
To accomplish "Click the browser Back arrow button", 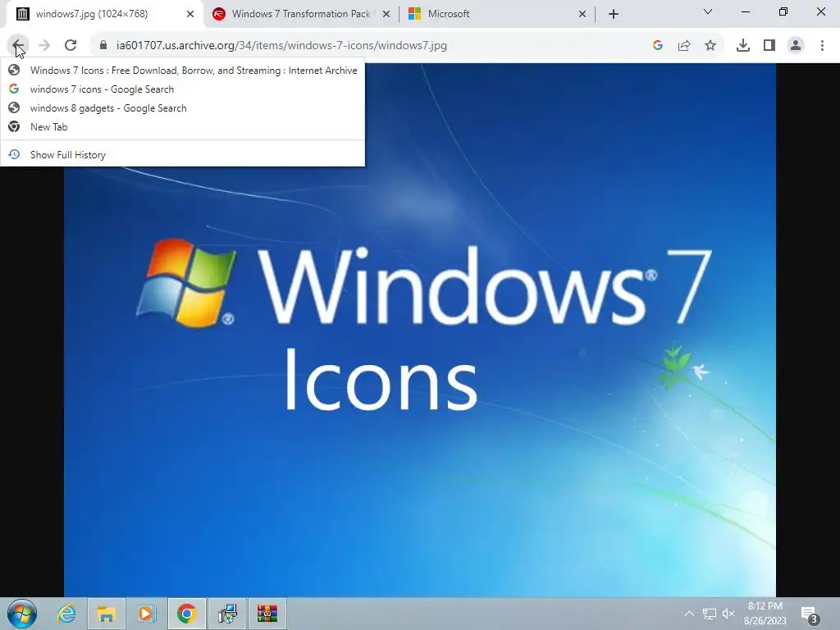I will point(17,45).
